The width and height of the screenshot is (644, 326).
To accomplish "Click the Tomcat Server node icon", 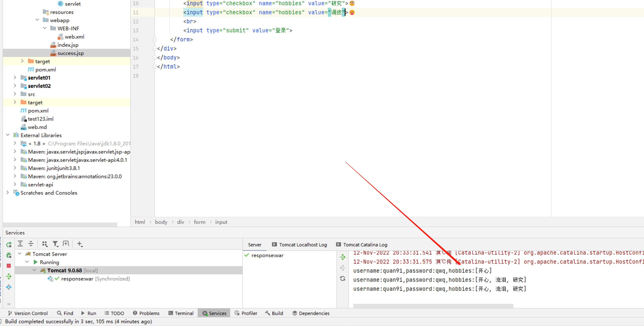I will point(28,254).
